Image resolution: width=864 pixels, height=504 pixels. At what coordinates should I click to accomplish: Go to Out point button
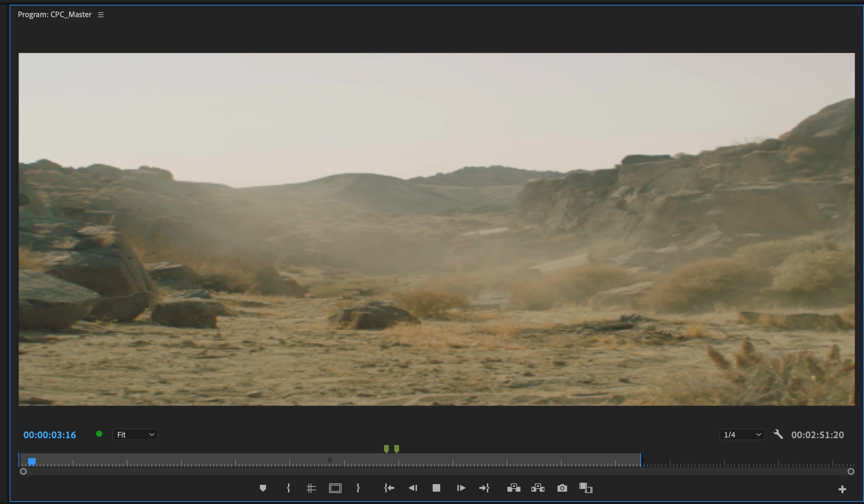[x=484, y=488]
